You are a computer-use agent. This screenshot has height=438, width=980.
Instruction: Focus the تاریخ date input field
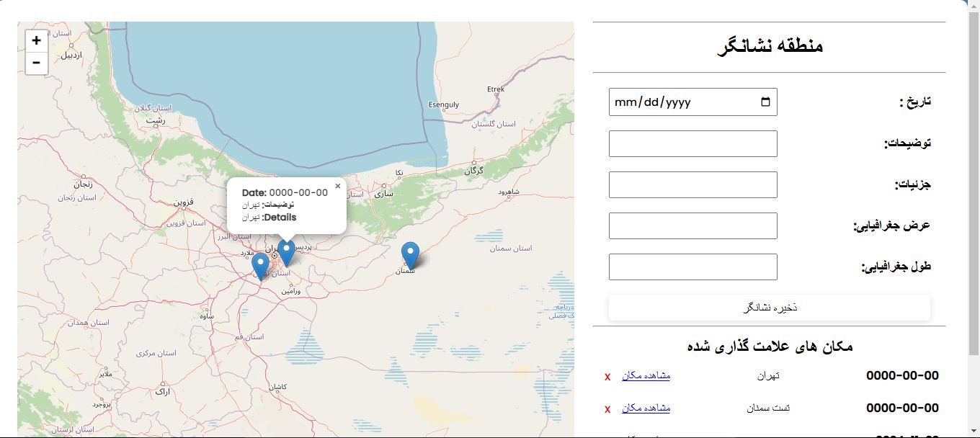[677, 102]
